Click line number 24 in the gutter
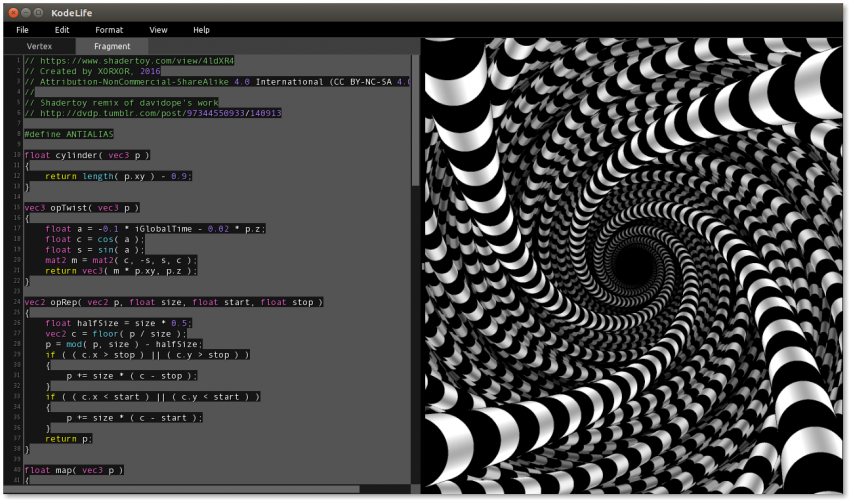The height and width of the screenshot is (500, 849). 16,302
